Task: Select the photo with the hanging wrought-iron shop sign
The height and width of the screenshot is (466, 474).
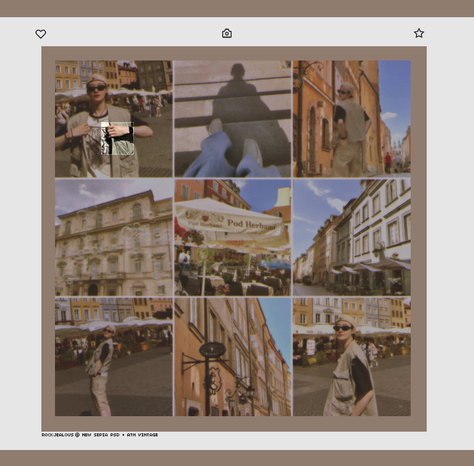Action: click(233, 357)
